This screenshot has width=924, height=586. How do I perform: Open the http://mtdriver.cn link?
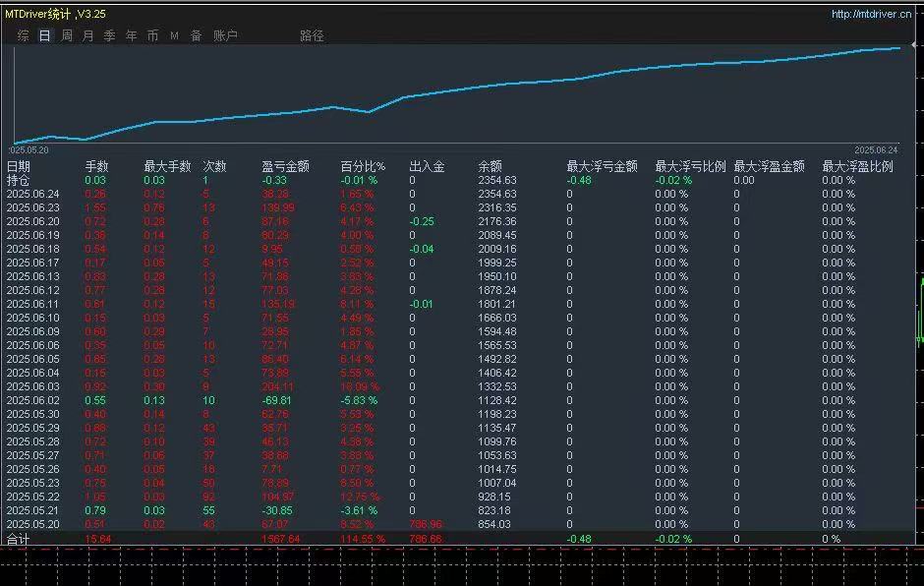871,14
